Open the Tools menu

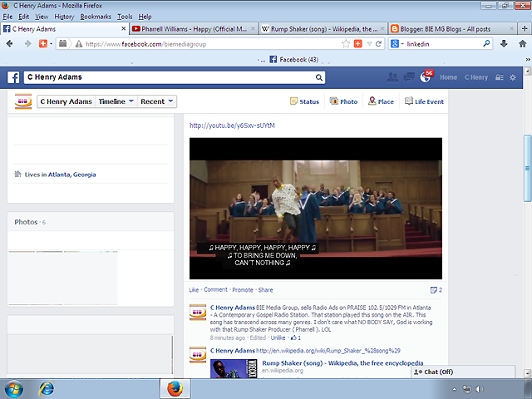(x=125, y=17)
